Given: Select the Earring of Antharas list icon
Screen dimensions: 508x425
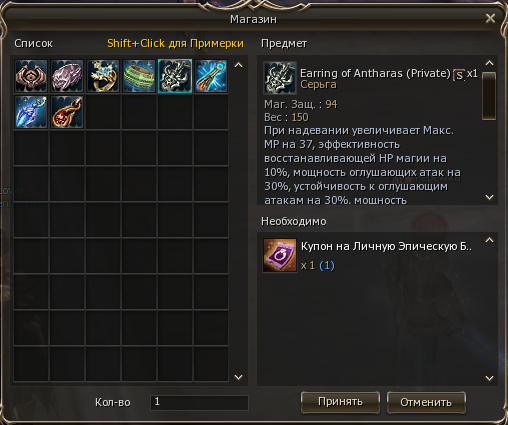Looking at the screenshot, I should click(175, 76).
